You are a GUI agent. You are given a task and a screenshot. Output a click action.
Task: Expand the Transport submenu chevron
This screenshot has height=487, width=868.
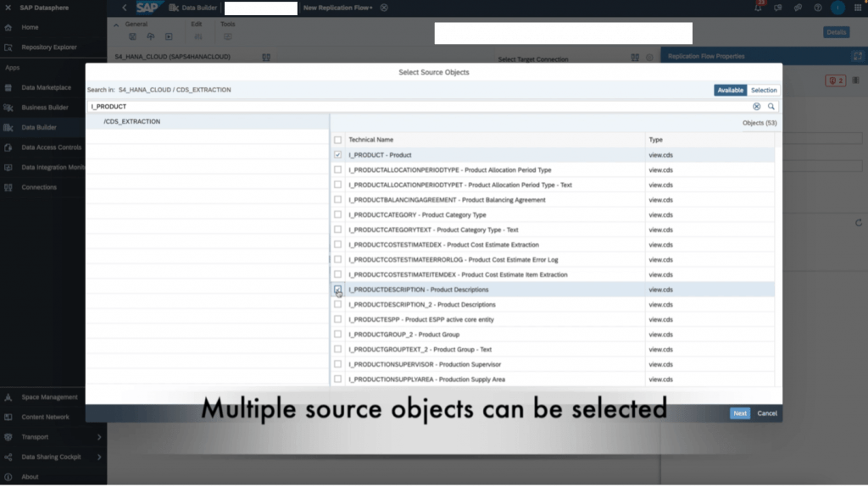pos(99,437)
